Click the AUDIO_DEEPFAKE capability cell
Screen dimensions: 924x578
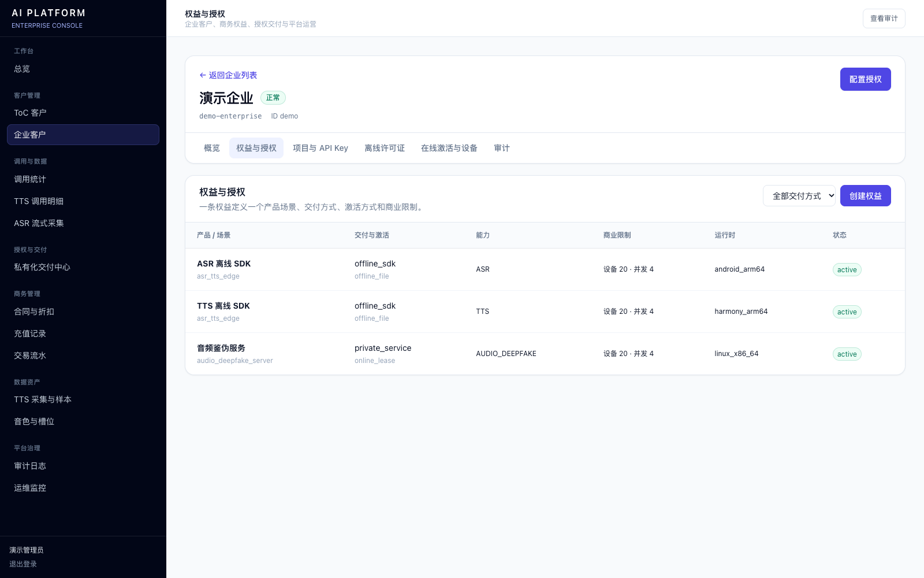(x=506, y=354)
